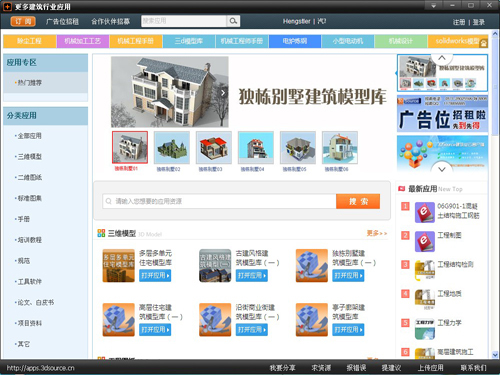Open 合作伙伴招募 in the top bar
Viewport: 500px width, 375px height.
[110, 22]
